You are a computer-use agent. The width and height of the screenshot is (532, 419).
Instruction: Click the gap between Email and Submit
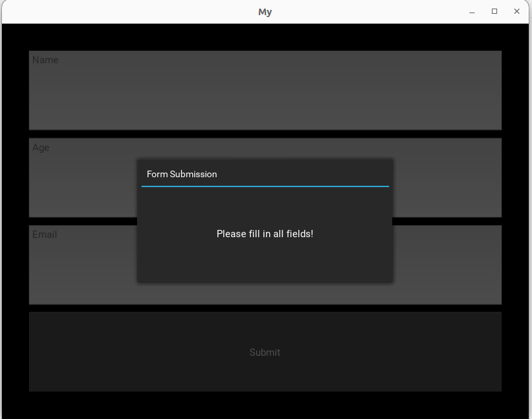[265, 307]
